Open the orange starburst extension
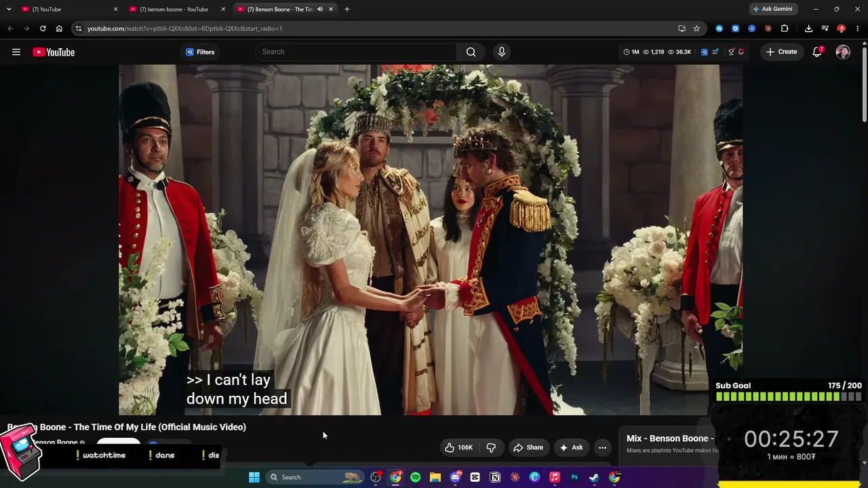 768,28
